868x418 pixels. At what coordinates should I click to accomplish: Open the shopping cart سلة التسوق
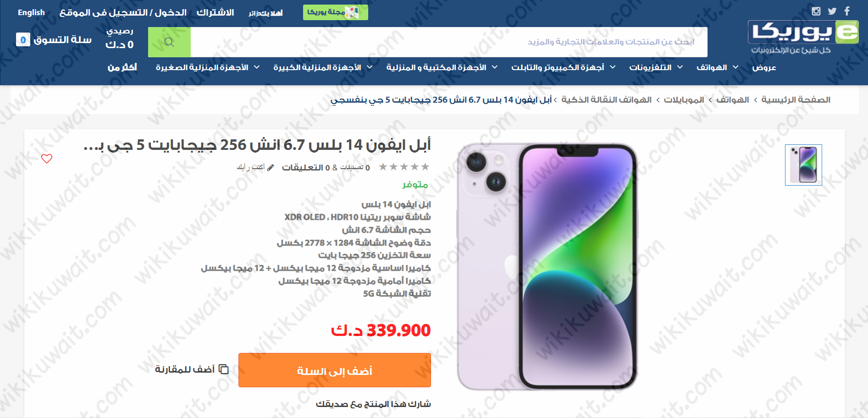[x=54, y=40]
